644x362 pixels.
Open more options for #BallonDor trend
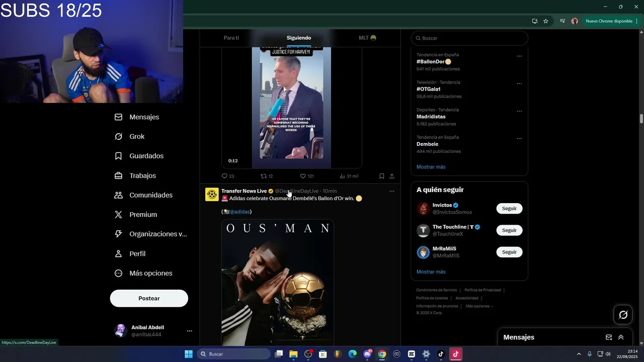click(519, 56)
